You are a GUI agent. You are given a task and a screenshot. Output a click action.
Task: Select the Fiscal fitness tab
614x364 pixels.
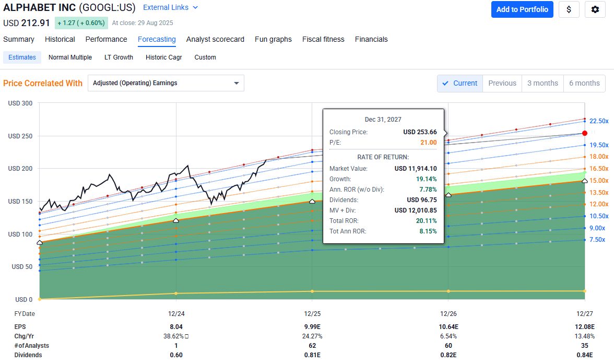click(x=323, y=39)
